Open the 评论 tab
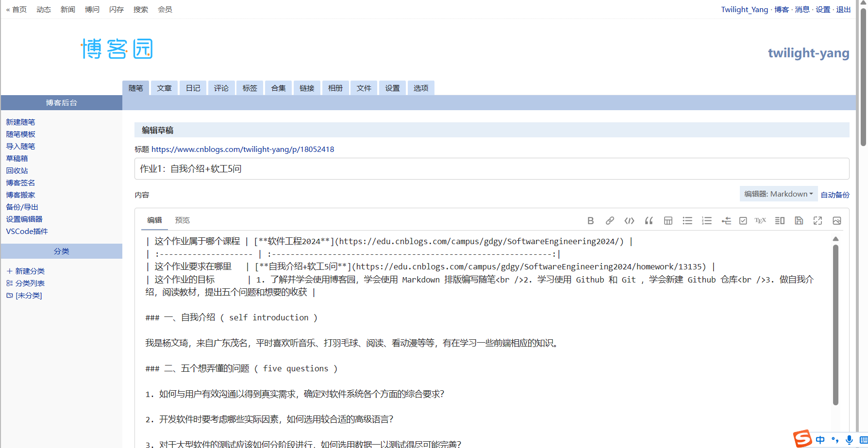The width and height of the screenshot is (868, 448). pyautogui.click(x=221, y=88)
